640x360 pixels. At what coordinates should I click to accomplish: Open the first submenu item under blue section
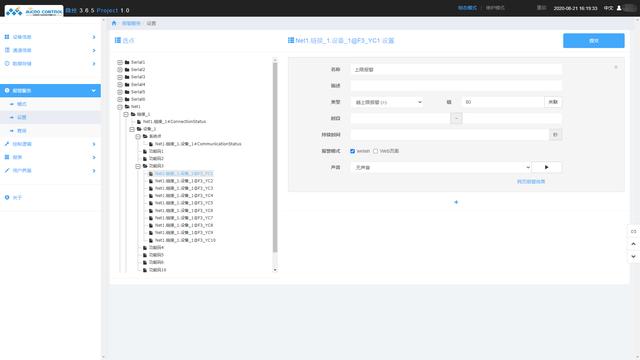(21, 104)
